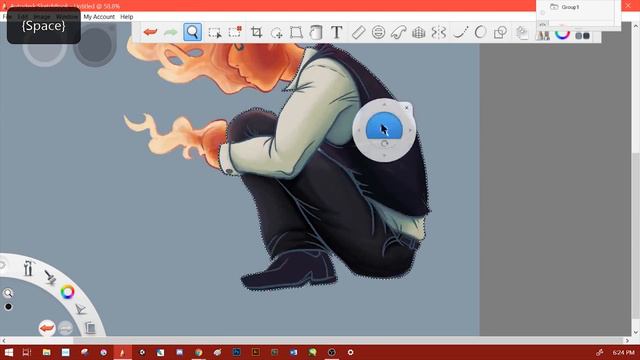Click the blue center of the puck
The image size is (640, 360).
(384, 126)
